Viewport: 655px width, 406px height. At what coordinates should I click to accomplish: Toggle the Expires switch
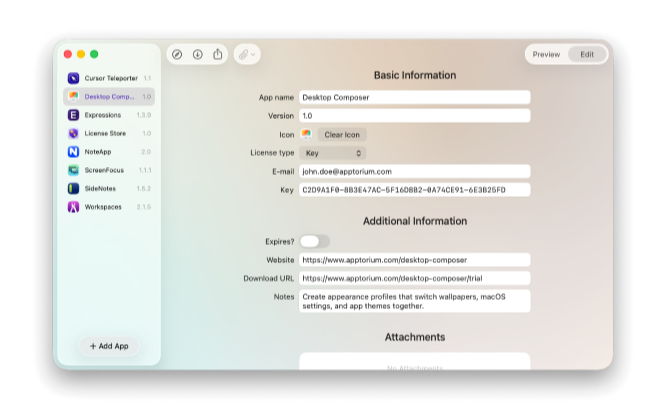(315, 241)
